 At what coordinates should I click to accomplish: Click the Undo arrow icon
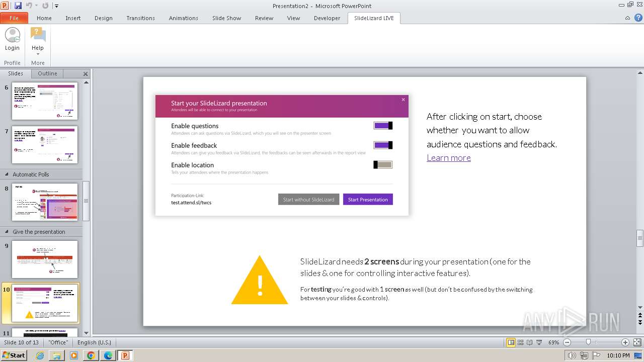click(29, 6)
